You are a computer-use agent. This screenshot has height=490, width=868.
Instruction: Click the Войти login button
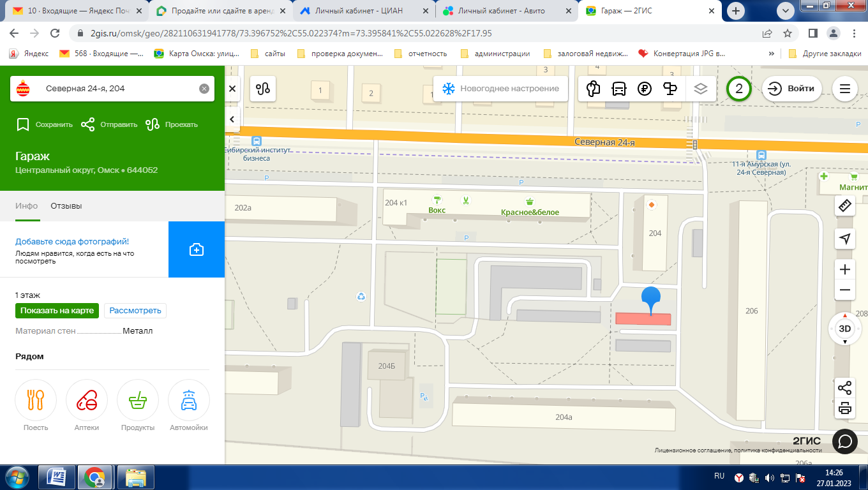coord(792,89)
